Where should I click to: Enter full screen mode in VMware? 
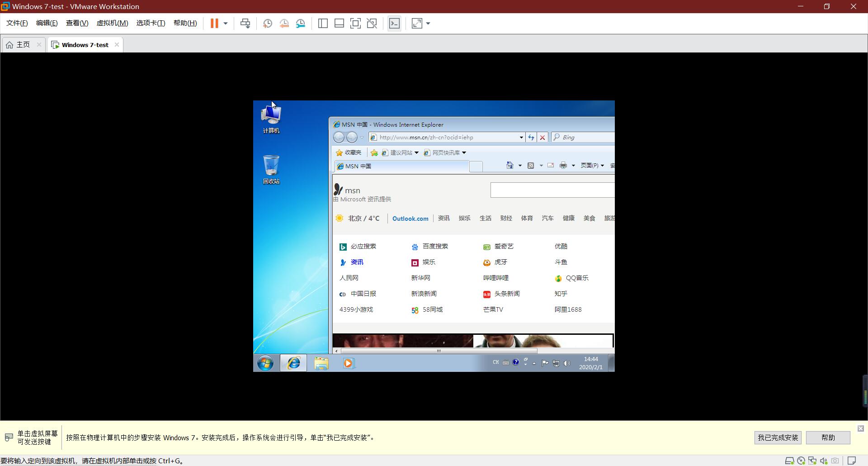coord(356,23)
